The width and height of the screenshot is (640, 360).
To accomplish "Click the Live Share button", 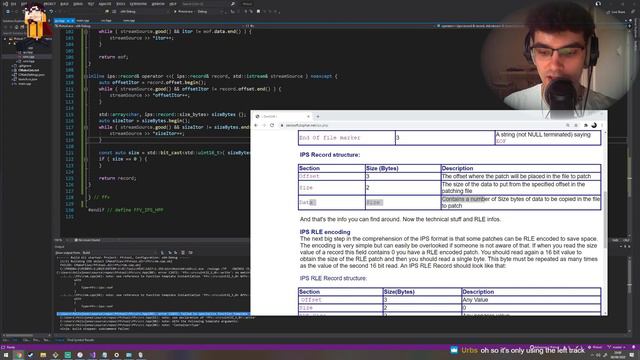I will [x=616, y=12].
